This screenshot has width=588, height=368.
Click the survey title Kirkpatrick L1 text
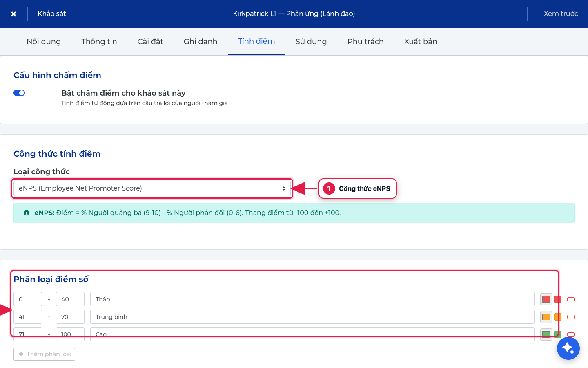point(294,13)
